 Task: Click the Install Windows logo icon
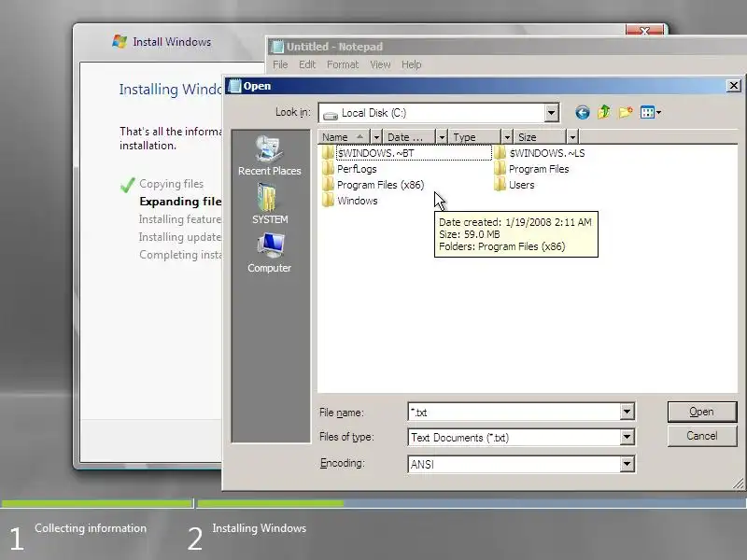[x=120, y=41]
